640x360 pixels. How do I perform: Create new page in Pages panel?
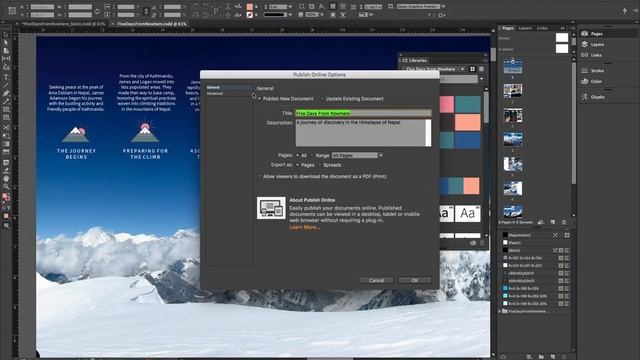pos(553,222)
